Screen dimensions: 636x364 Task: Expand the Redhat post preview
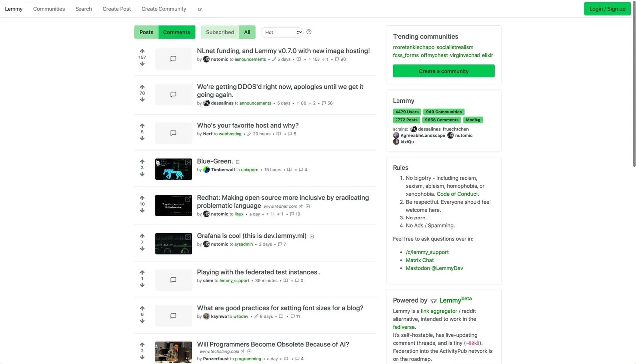(308, 206)
